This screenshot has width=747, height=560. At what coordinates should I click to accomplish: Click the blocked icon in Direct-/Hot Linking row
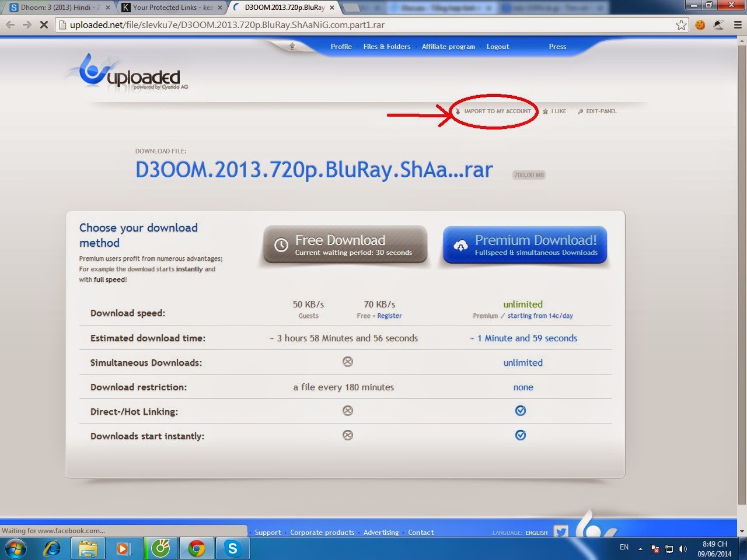coord(348,411)
